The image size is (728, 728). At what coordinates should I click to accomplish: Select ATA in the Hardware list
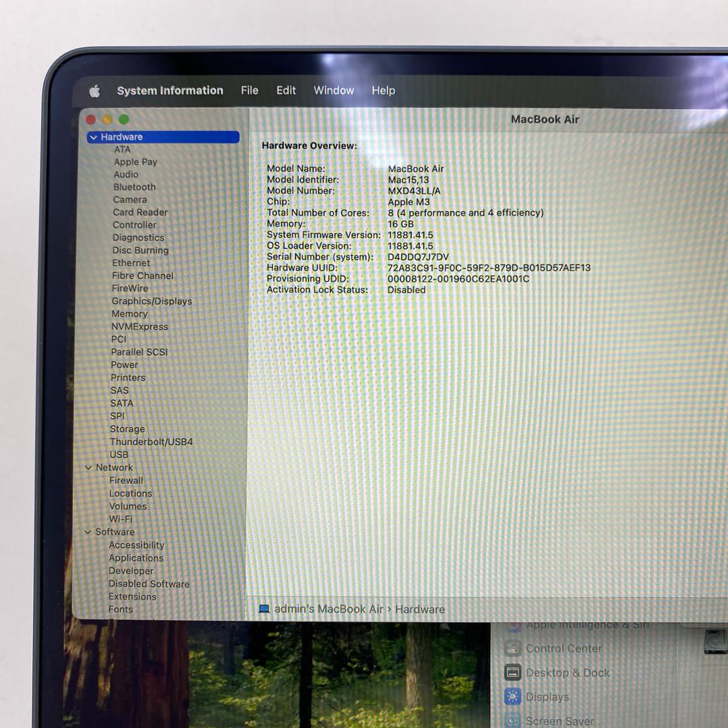tap(123, 150)
